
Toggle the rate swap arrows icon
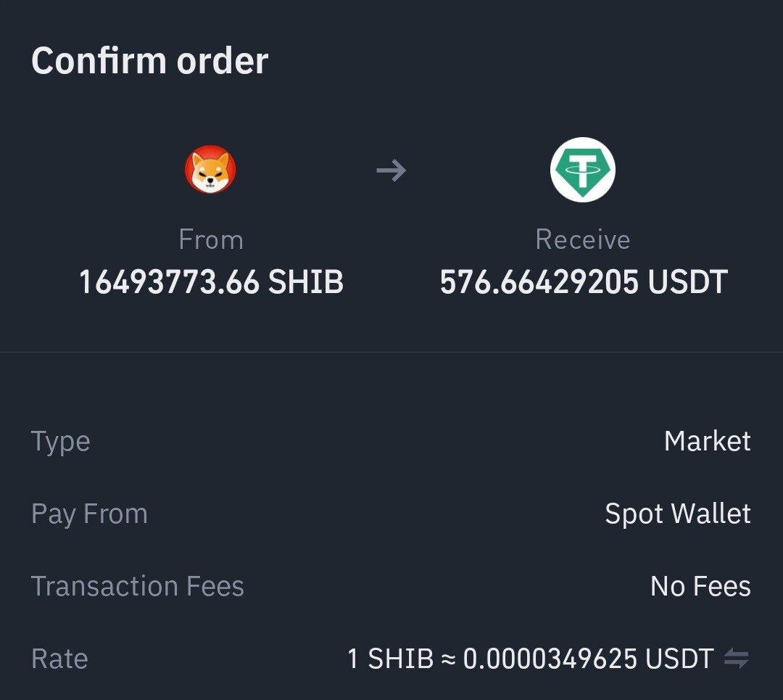[737, 658]
